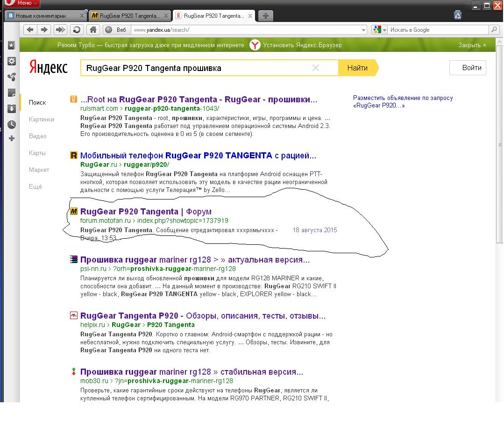Open result "RugGear Tangenta P920 - Обзоры, описания"
Screen dimensions: 504x427
coord(203,316)
